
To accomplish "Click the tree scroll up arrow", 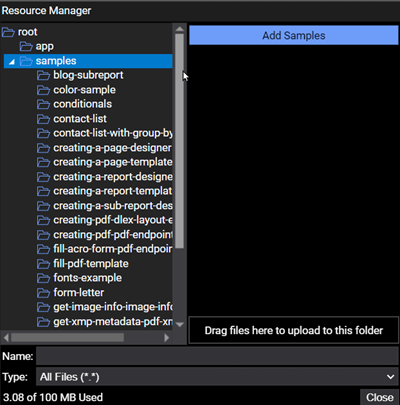I will tap(180, 29).
